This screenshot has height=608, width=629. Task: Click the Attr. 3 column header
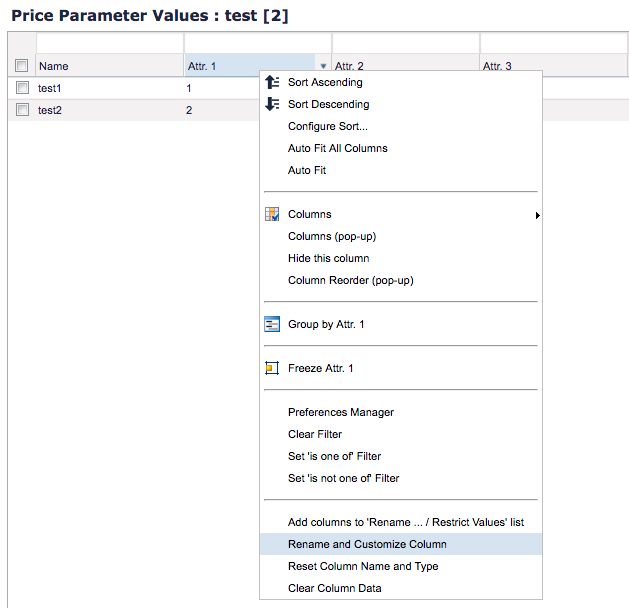(554, 64)
